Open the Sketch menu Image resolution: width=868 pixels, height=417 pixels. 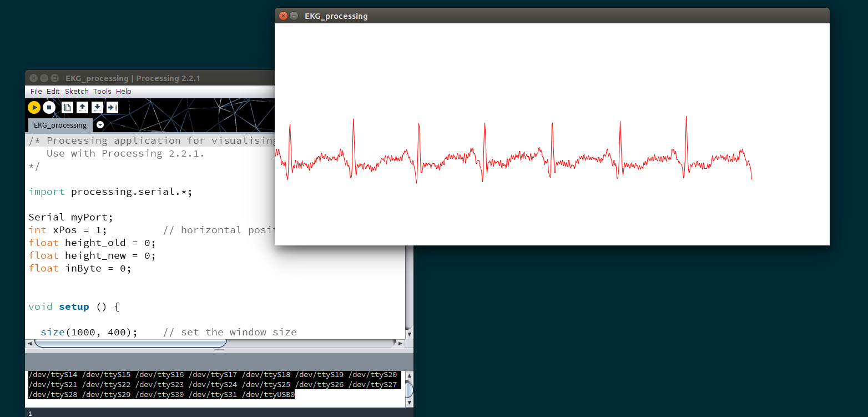coord(77,92)
